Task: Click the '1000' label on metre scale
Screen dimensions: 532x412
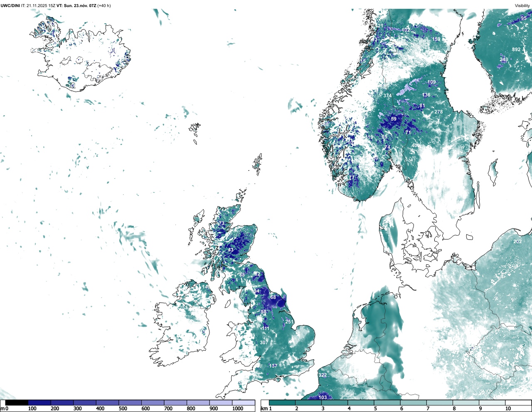Action: [238, 409]
